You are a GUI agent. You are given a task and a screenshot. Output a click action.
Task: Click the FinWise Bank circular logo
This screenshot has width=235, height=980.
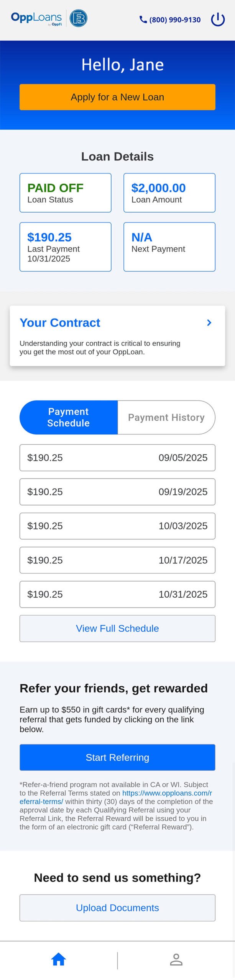click(x=79, y=18)
